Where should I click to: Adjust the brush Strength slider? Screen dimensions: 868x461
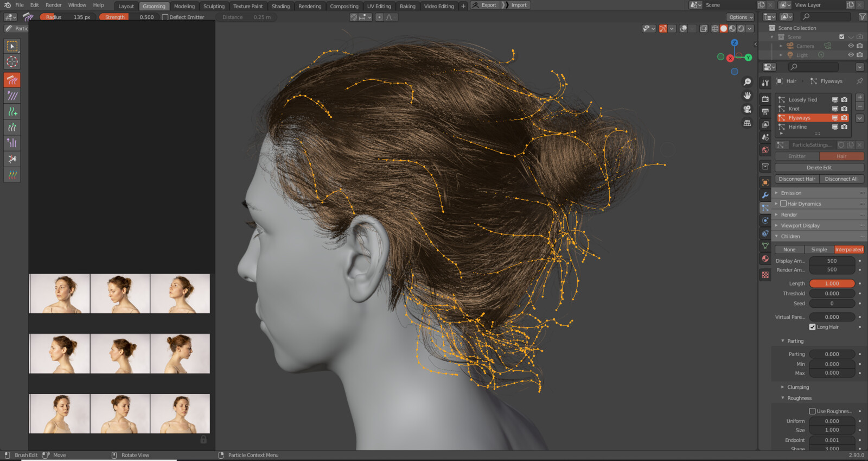129,17
